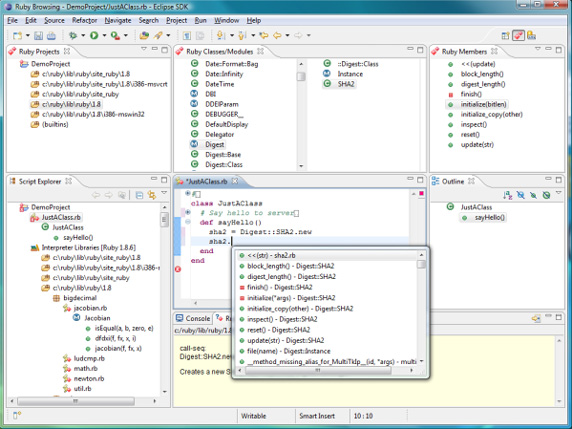Navigate Back with the yellow arrow
This screenshot has height=429, width=572.
(277, 35)
